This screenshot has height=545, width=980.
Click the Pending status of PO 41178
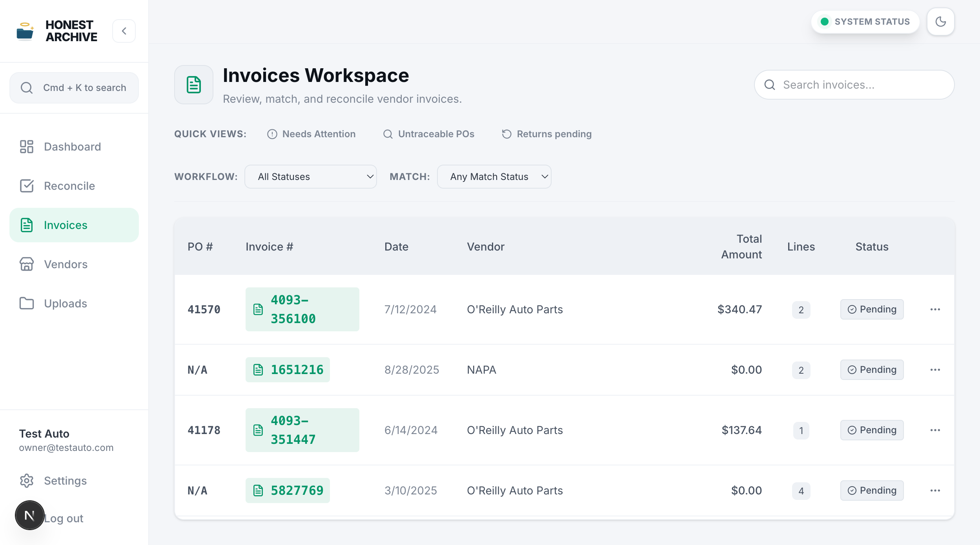[872, 430]
